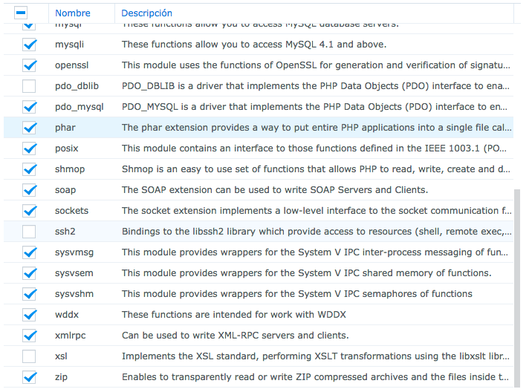The width and height of the screenshot is (532, 392).
Task: Check the xsl extension checkbox
Action: point(29,356)
